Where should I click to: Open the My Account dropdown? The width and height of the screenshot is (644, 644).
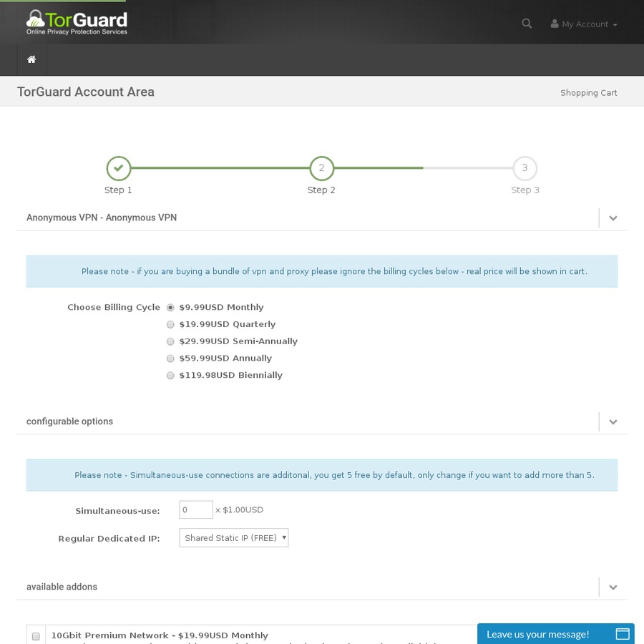tap(584, 24)
